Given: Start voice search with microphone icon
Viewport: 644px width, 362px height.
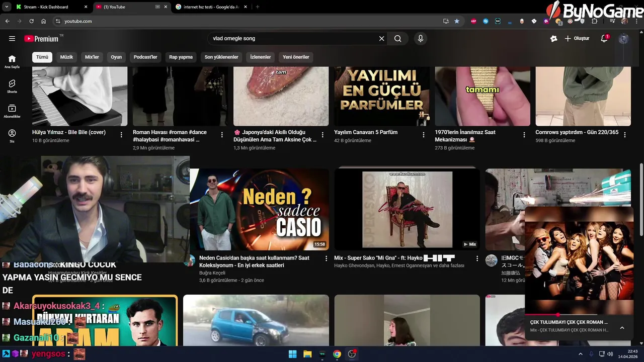Looking at the screenshot, I should click(x=421, y=39).
